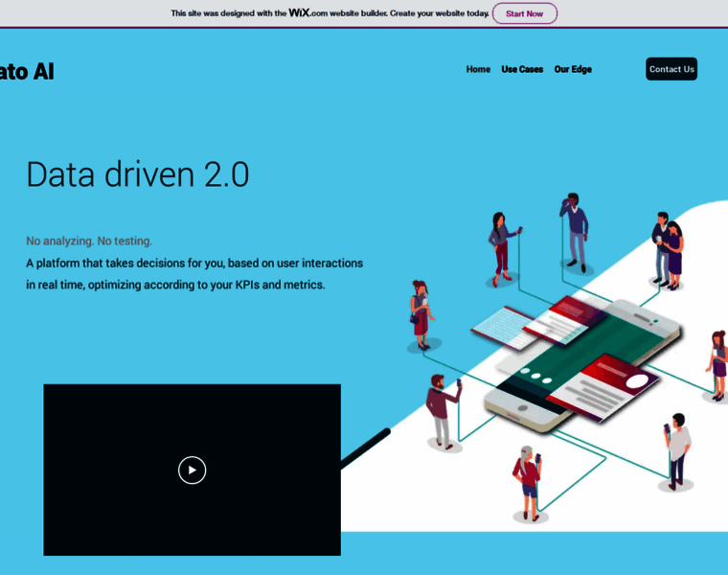The image size is (728, 575).
Task: Click the site logo text ending in 'AI'
Action: point(27,72)
